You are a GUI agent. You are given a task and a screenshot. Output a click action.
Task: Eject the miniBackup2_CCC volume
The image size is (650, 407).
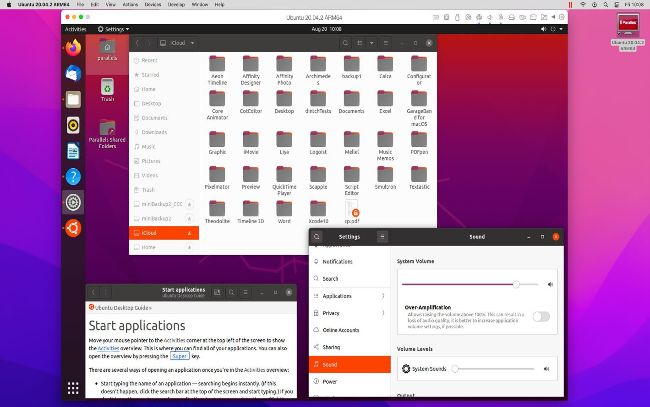click(x=190, y=203)
